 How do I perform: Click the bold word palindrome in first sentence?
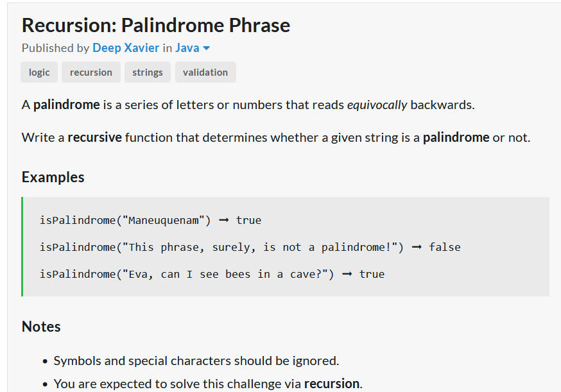(67, 105)
